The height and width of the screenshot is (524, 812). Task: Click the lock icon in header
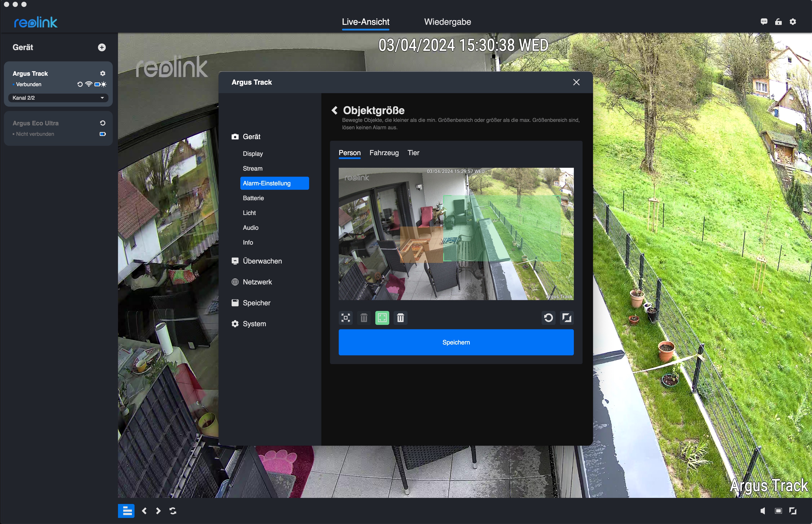coord(778,22)
